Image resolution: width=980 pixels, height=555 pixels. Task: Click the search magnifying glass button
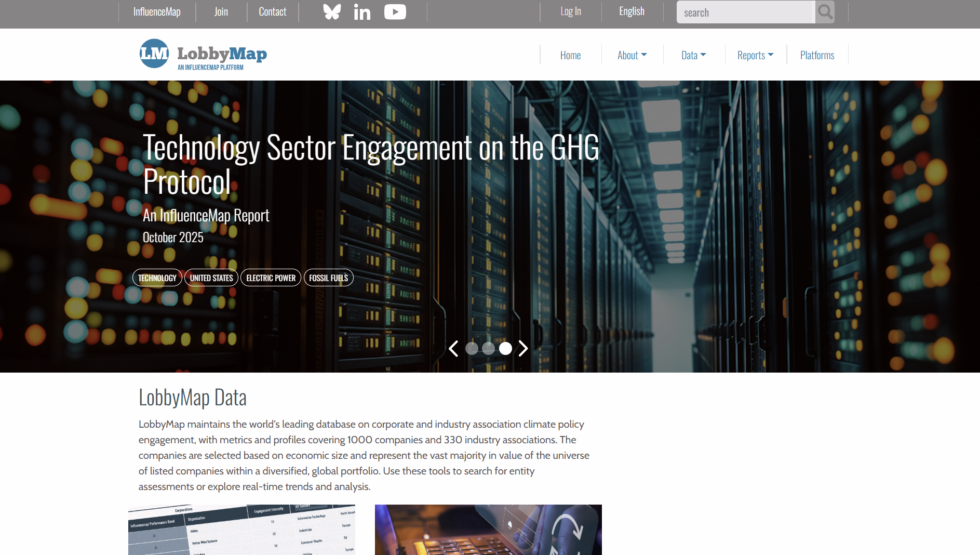[825, 12]
